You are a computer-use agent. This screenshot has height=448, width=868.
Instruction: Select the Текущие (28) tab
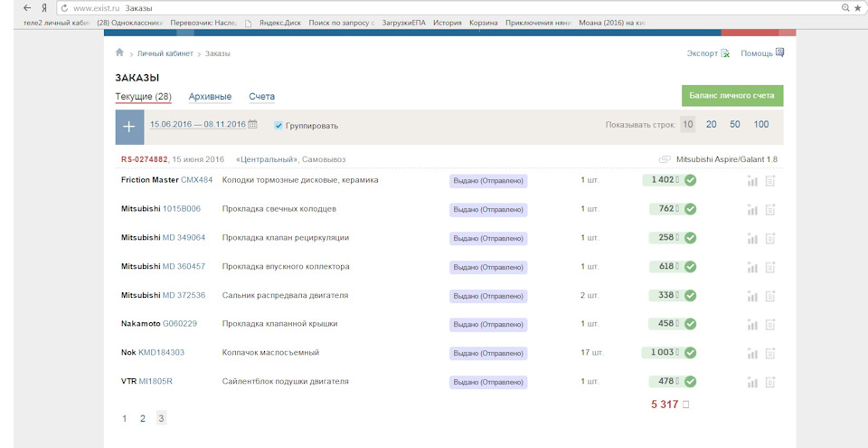tap(144, 97)
